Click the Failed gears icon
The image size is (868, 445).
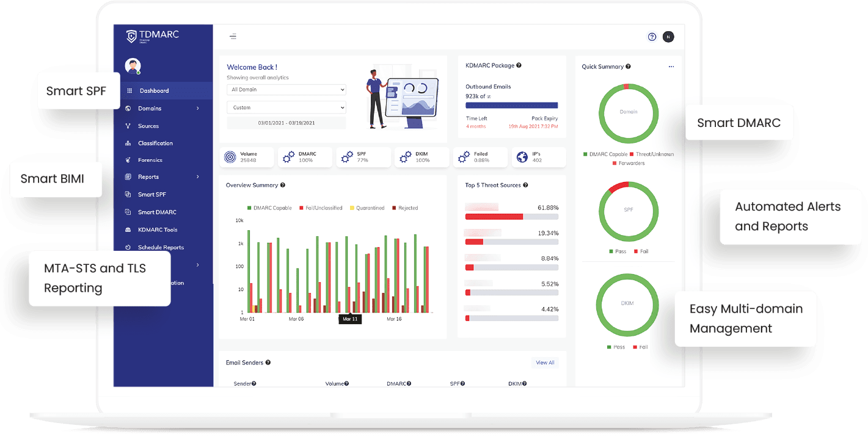pos(464,157)
